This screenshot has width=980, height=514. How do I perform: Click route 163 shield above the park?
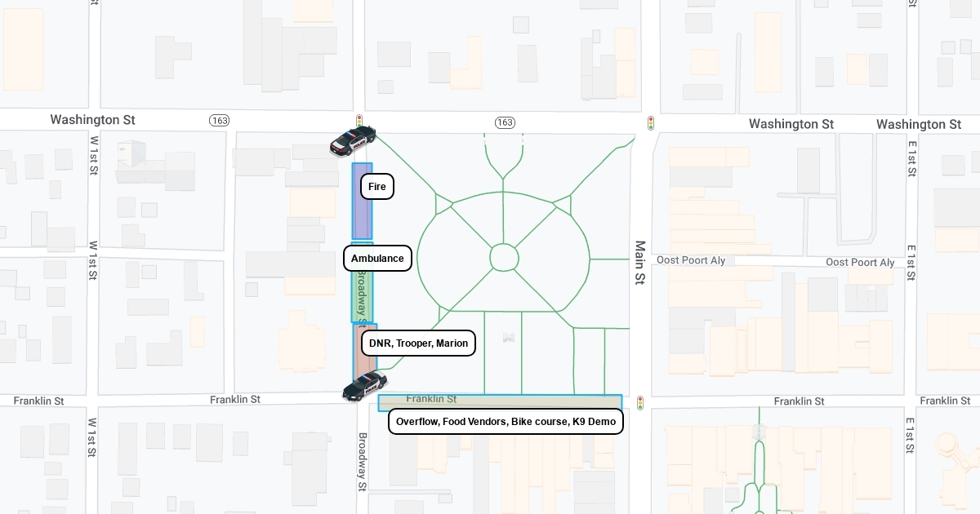click(505, 122)
